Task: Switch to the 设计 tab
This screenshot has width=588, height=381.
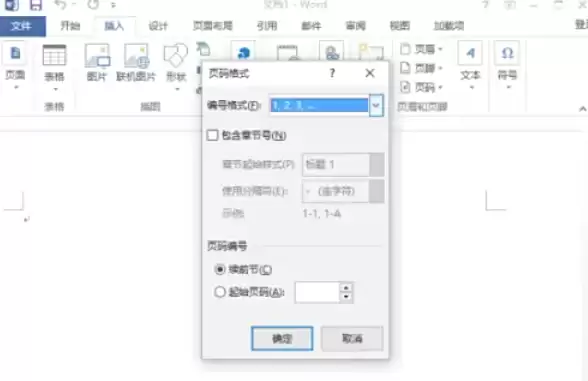Action: pyautogui.click(x=158, y=26)
